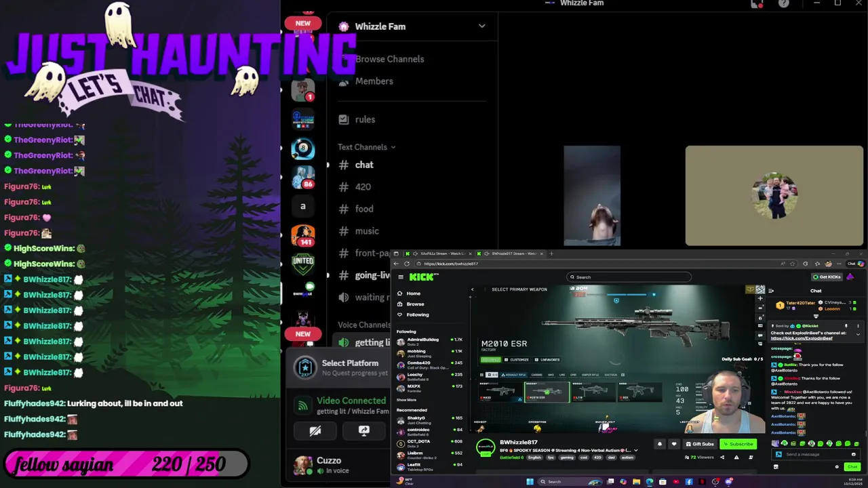This screenshot has height=488, width=868.
Task: Select the music text channel
Action: 367,231
